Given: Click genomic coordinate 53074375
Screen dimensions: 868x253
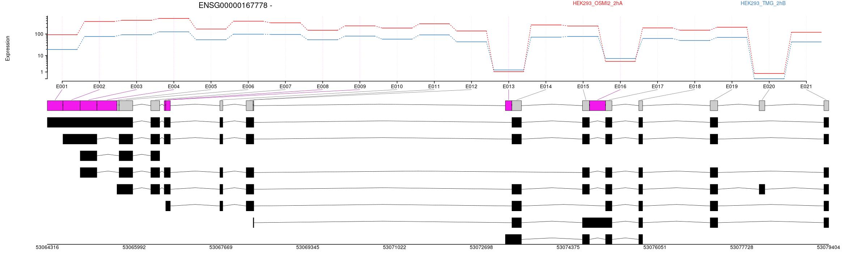Looking at the screenshot, I should pyautogui.click(x=568, y=248).
